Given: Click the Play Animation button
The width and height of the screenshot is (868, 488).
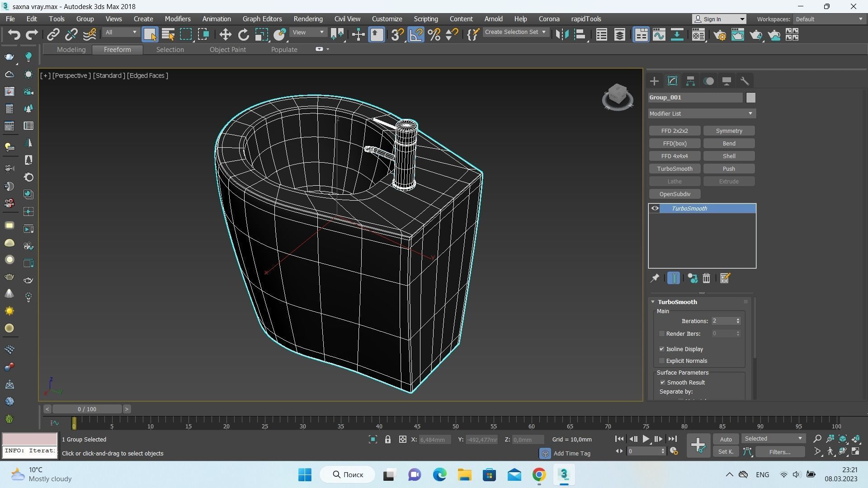Looking at the screenshot, I should (646, 439).
